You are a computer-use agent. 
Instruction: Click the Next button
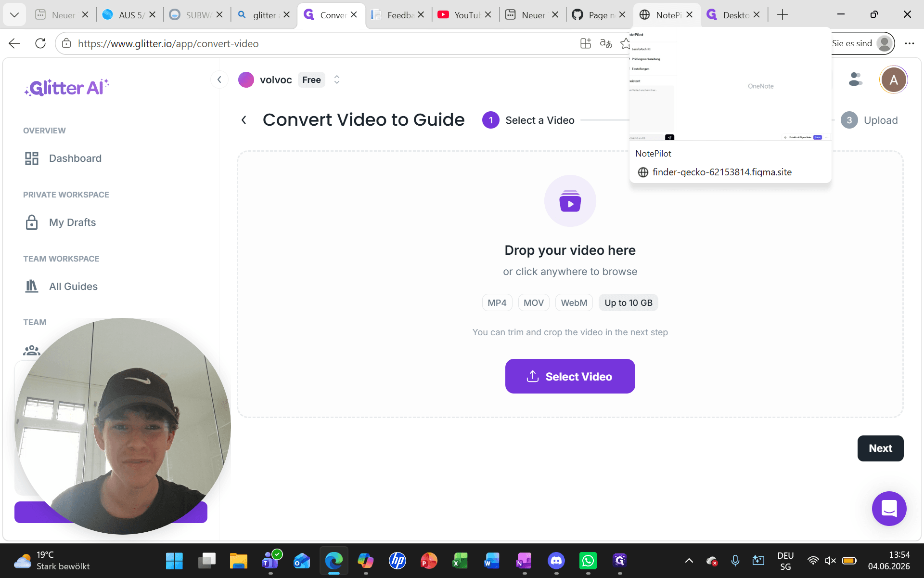(x=880, y=448)
